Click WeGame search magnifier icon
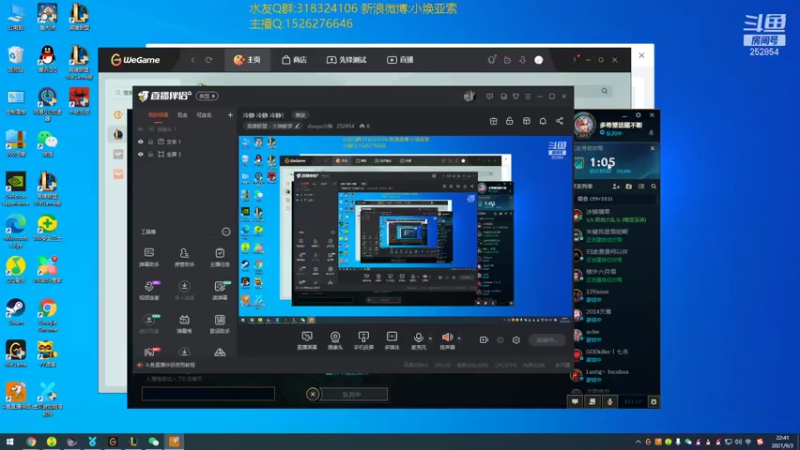This screenshot has height=450, width=800. click(x=605, y=91)
